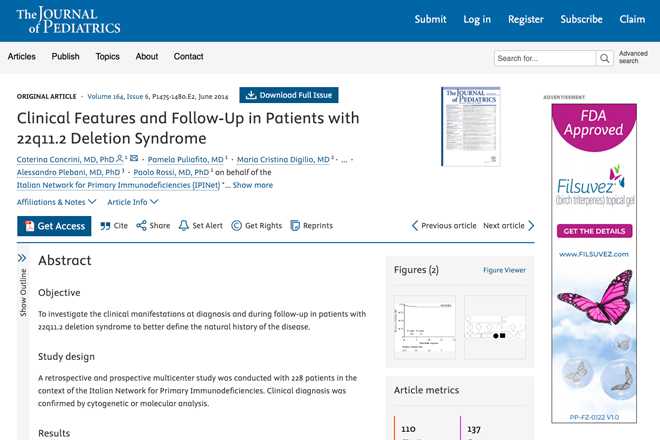Click Submit in the header

tap(430, 19)
